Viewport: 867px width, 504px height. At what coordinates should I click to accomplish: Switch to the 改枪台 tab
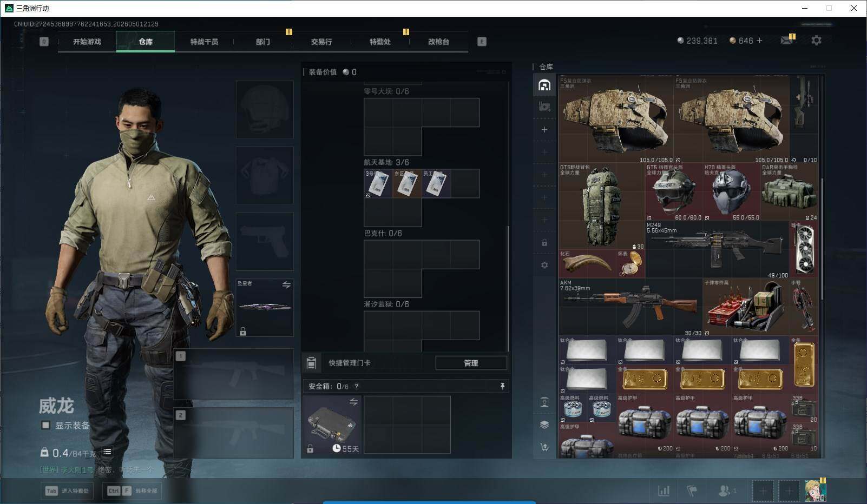pos(438,42)
